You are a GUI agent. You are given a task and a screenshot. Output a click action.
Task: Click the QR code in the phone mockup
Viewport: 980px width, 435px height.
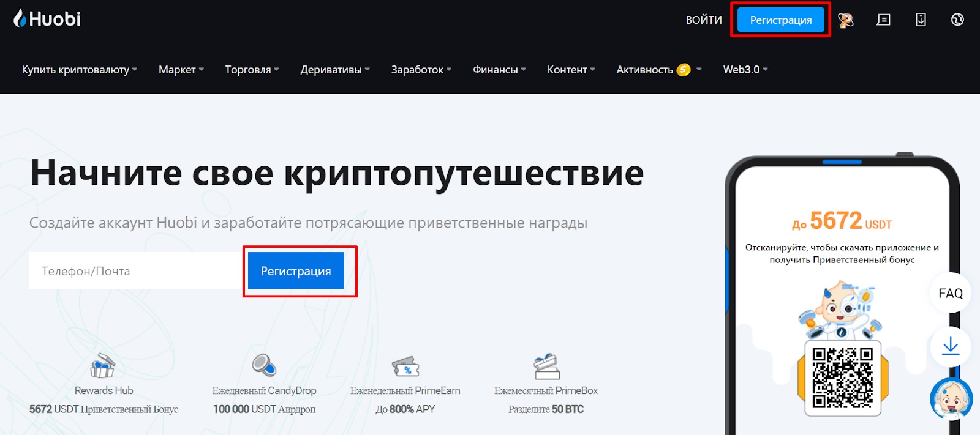[x=842, y=377]
